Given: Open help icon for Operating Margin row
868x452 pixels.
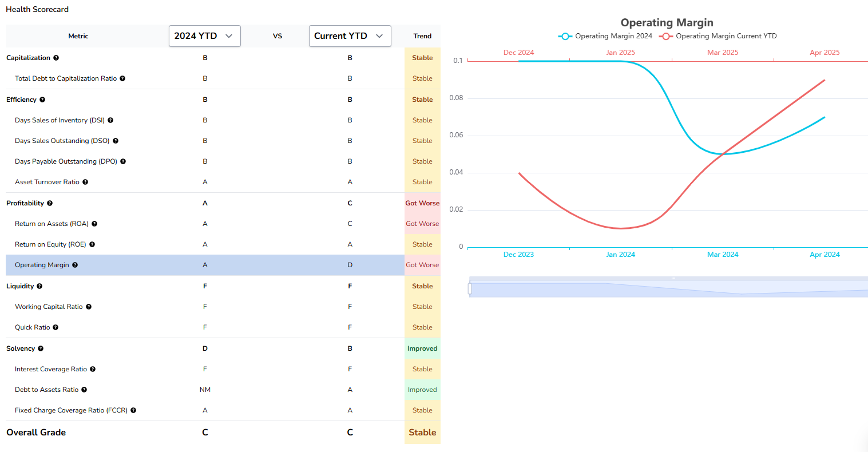Looking at the screenshot, I should coord(75,265).
